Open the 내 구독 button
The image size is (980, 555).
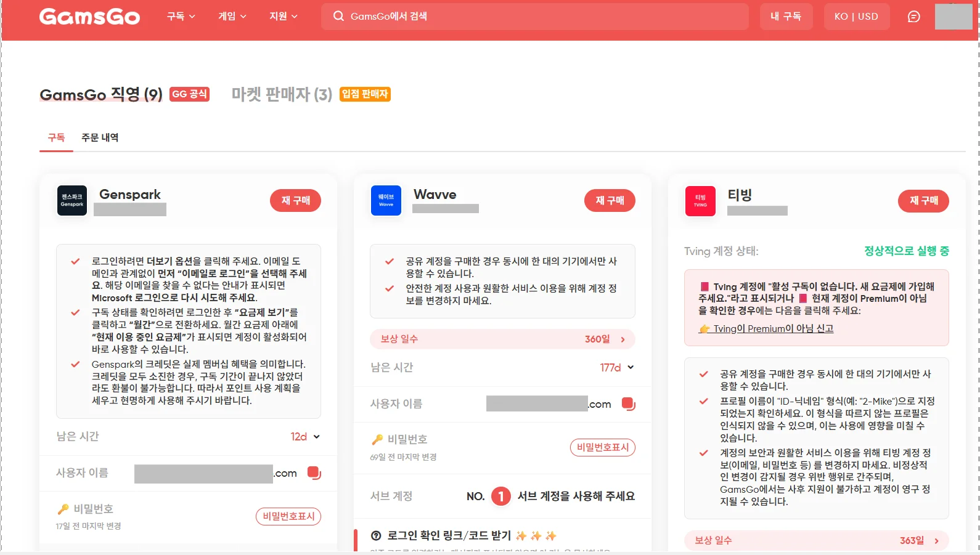coord(786,17)
